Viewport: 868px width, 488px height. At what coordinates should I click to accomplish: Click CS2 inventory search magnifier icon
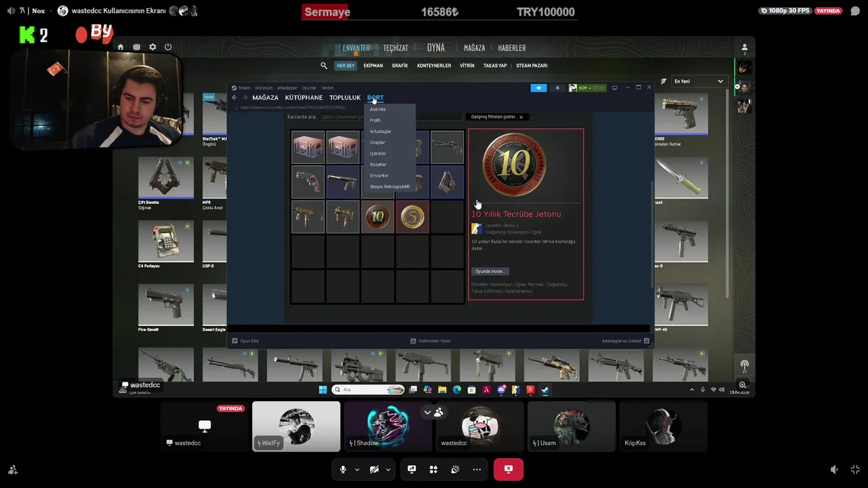pos(324,66)
